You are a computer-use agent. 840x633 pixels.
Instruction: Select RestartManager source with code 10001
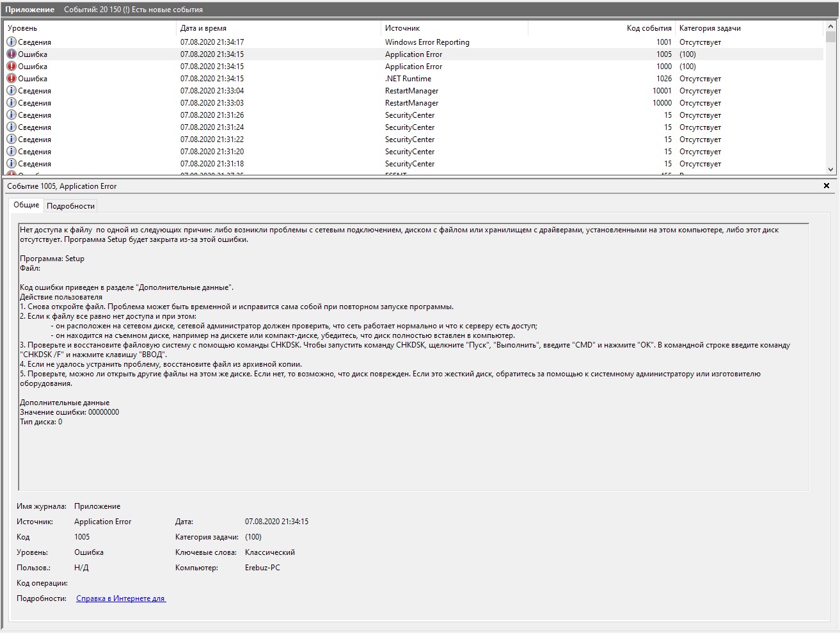pyautogui.click(x=411, y=91)
